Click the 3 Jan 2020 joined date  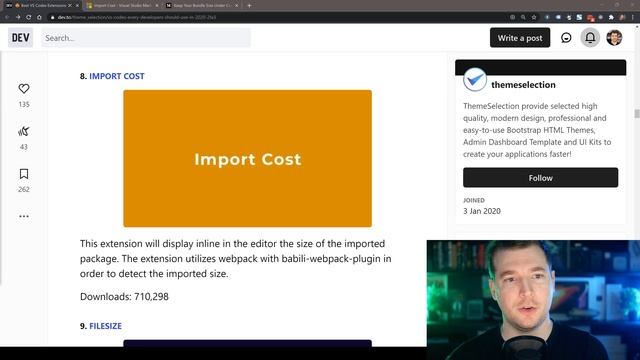tap(482, 211)
